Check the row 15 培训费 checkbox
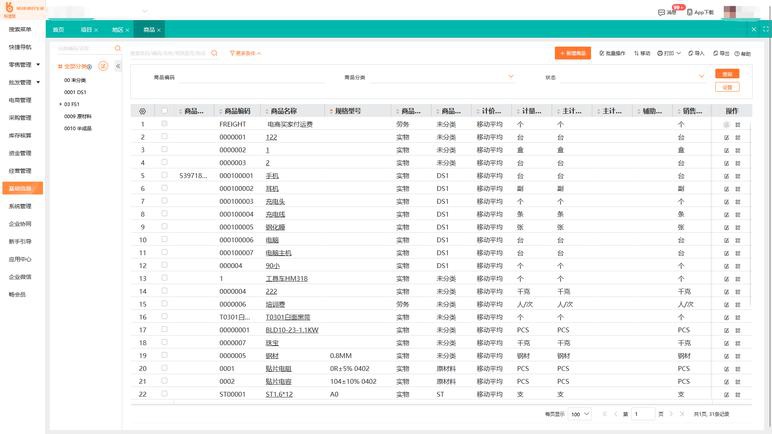772x434 pixels. [164, 303]
